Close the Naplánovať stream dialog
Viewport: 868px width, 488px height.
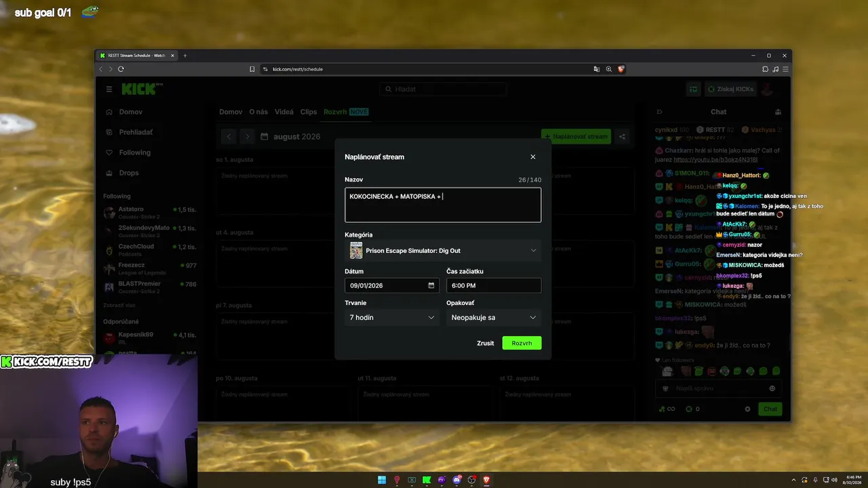point(533,157)
